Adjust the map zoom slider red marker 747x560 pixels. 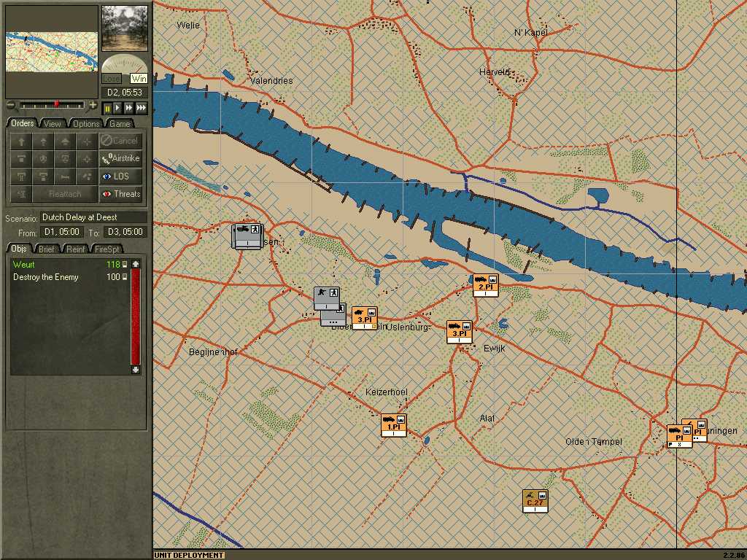point(56,104)
